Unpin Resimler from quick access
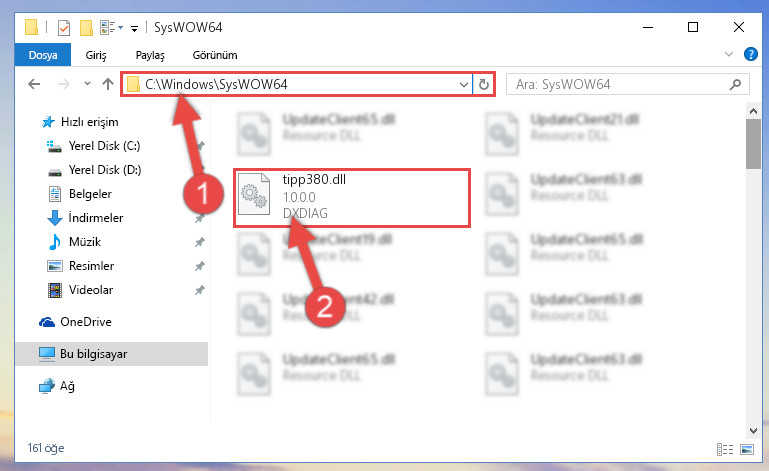 click(x=200, y=266)
